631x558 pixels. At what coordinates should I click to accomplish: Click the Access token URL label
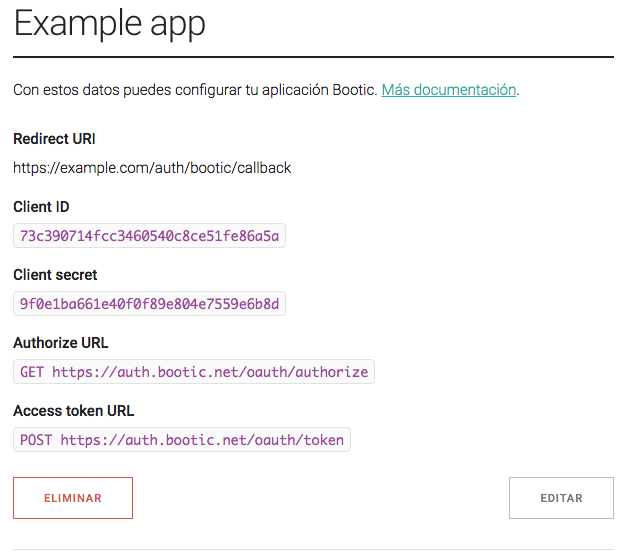pos(73,411)
